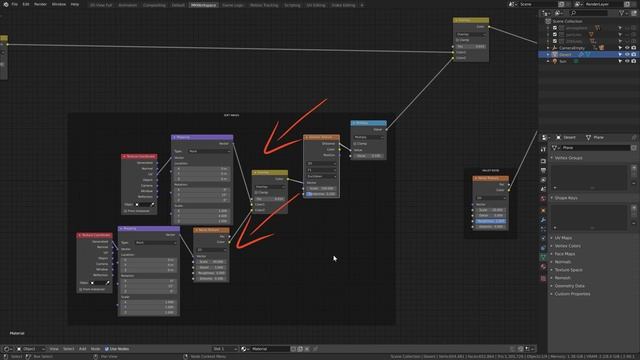Toggle the Use Nodes checkbox
The image size is (640, 360).
107,349
